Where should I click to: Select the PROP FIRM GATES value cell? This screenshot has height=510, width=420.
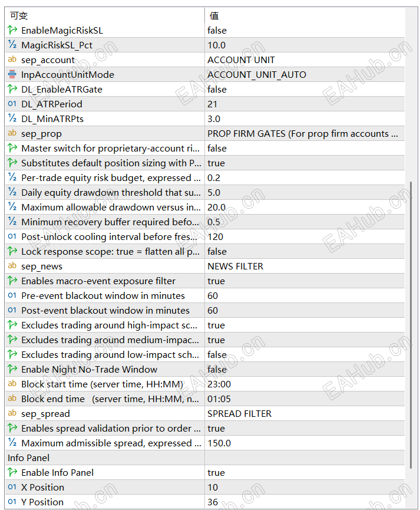click(x=305, y=133)
